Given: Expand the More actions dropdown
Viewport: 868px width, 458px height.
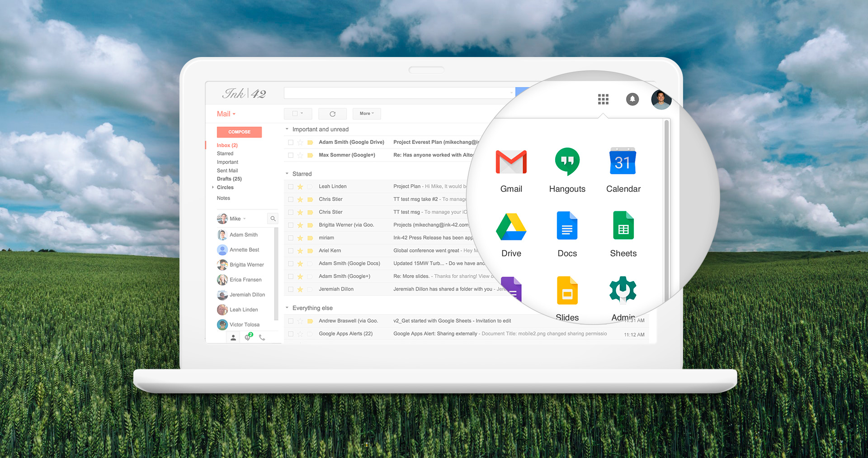Looking at the screenshot, I should [x=366, y=114].
